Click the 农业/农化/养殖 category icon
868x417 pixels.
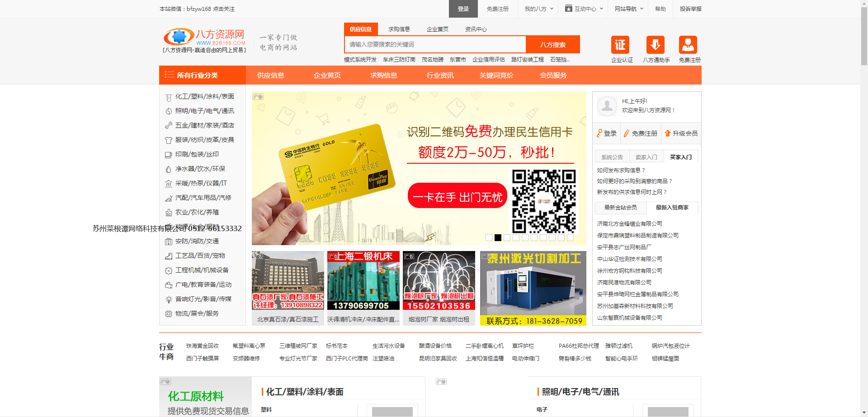point(169,213)
